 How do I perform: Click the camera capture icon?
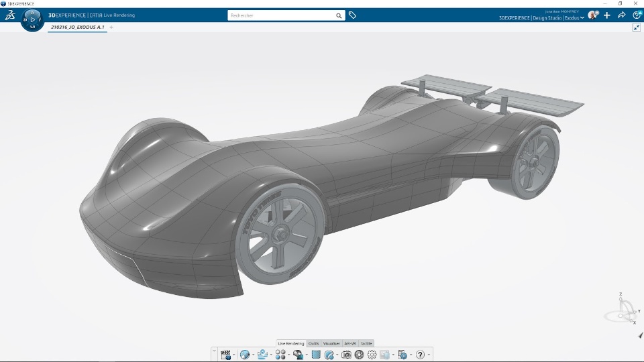pos(346,355)
